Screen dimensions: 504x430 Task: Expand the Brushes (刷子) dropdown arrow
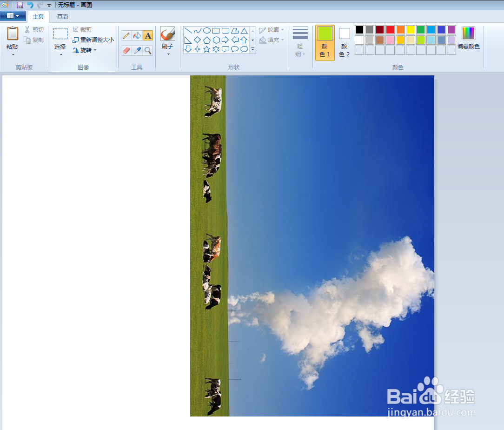click(x=168, y=54)
